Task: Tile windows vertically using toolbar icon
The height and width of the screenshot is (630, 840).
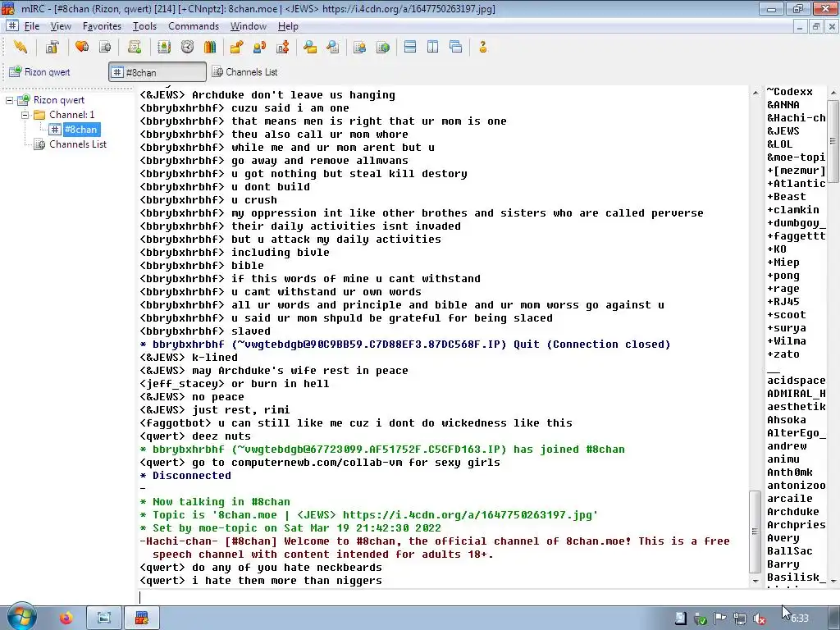Action: click(x=433, y=47)
